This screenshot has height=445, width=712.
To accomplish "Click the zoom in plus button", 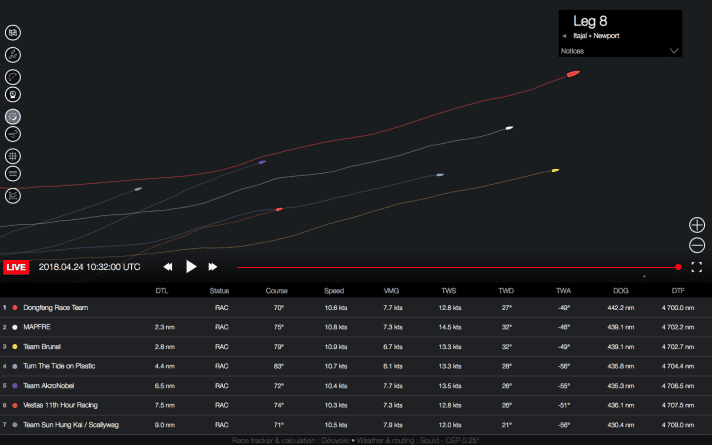I will [697, 225].
